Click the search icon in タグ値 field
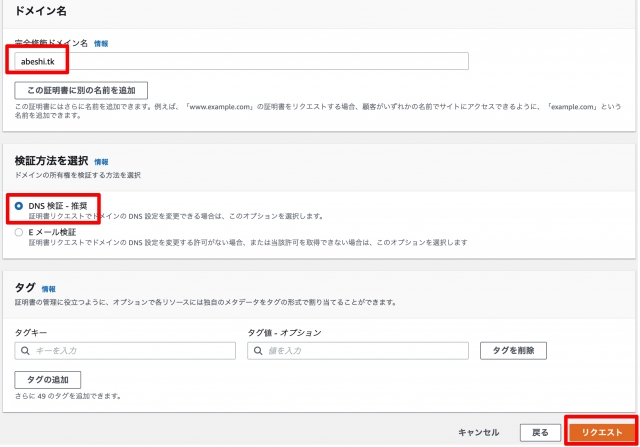 tap(258, 351)
